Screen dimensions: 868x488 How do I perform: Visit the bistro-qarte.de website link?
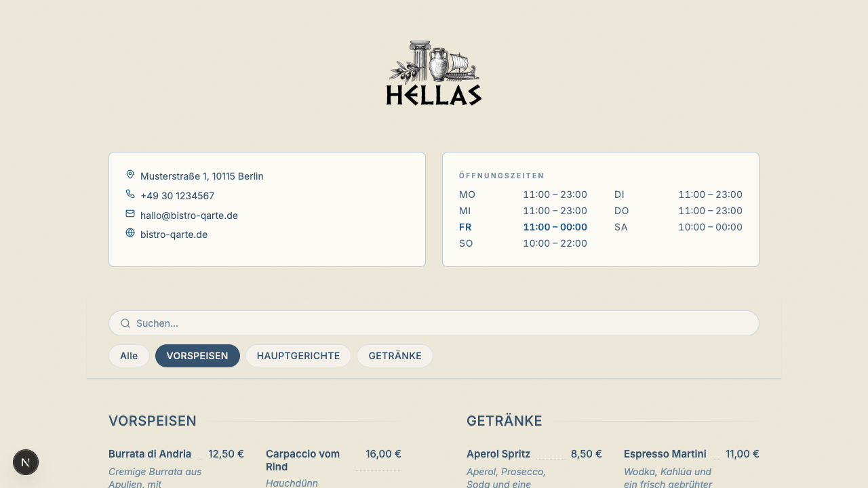[x=174, y=235]
